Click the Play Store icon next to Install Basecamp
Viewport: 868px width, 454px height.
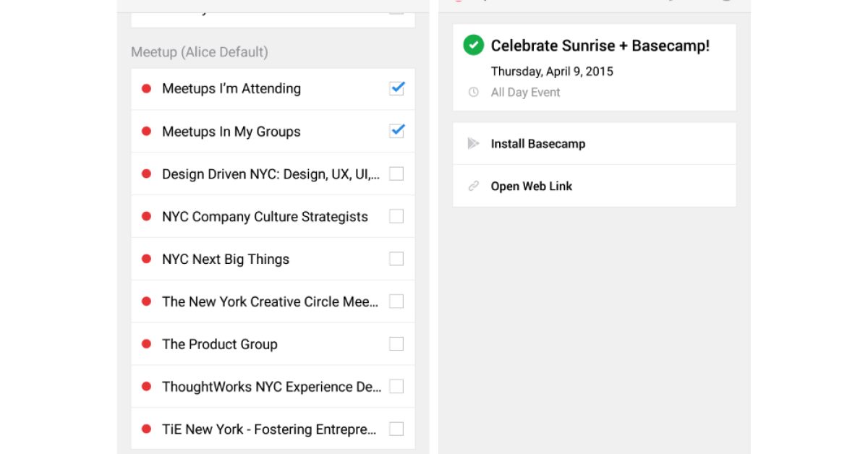click(x=473, y=144)
